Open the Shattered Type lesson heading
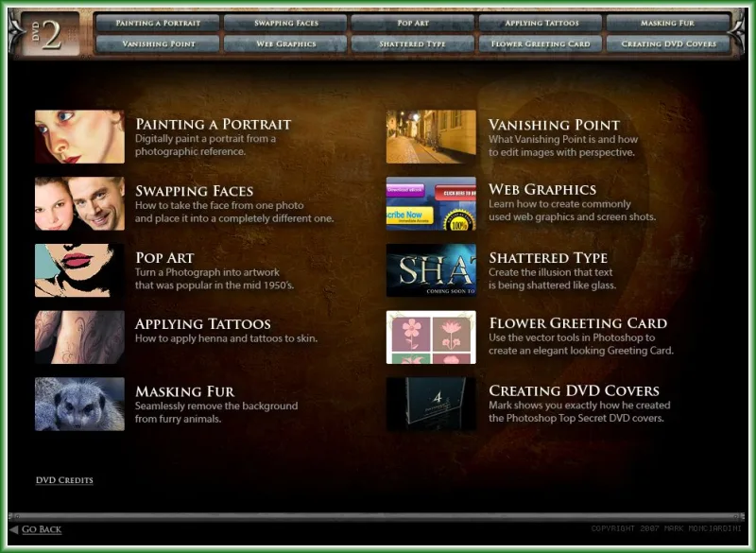 click(x=548, y=258)
